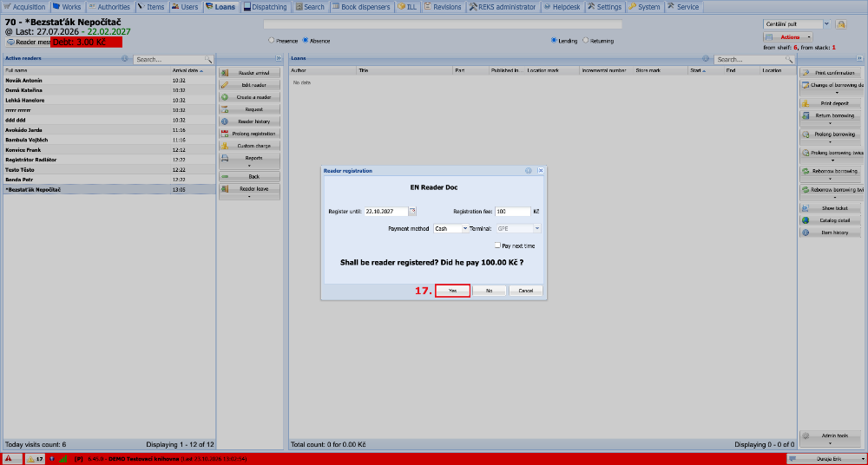
Task: Expand the red Actions dropdown
Action: [x=809, y=37]
